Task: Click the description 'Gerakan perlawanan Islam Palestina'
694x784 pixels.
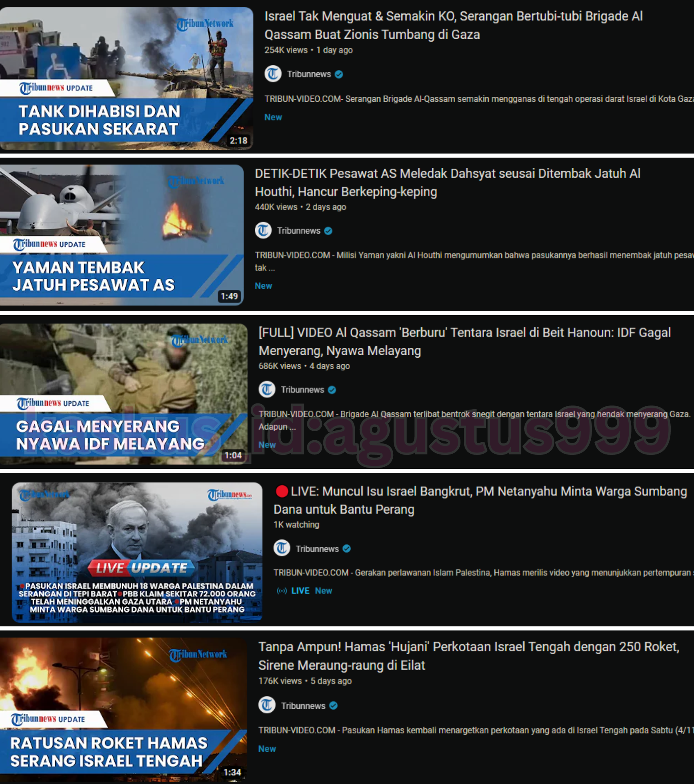Action: (x=483, y=572)
